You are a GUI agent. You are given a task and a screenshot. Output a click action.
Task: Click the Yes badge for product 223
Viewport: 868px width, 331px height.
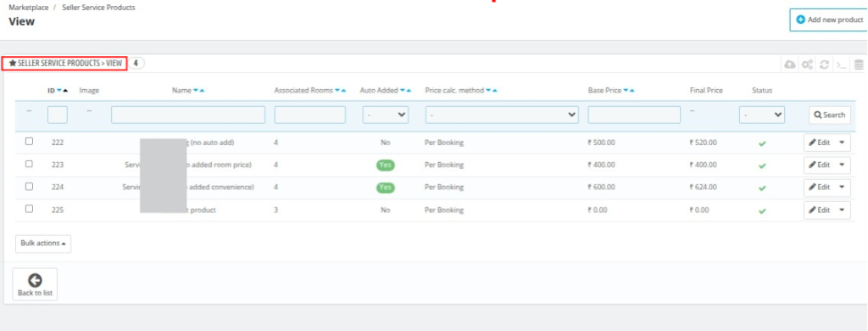[x=386, y=165]
